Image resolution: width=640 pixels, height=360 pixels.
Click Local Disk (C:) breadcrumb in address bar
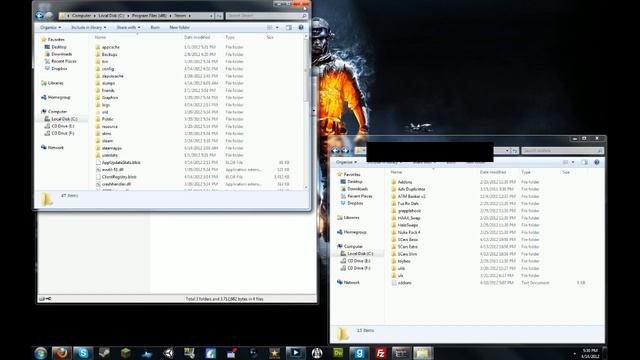pos(111,16)
